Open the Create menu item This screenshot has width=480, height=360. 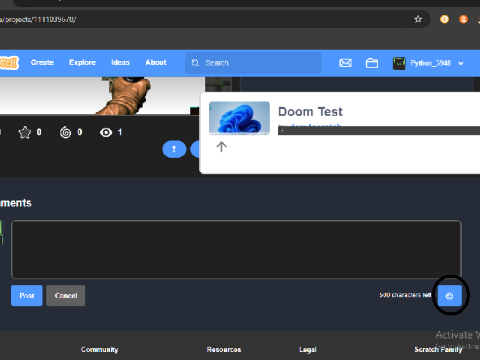42,62
